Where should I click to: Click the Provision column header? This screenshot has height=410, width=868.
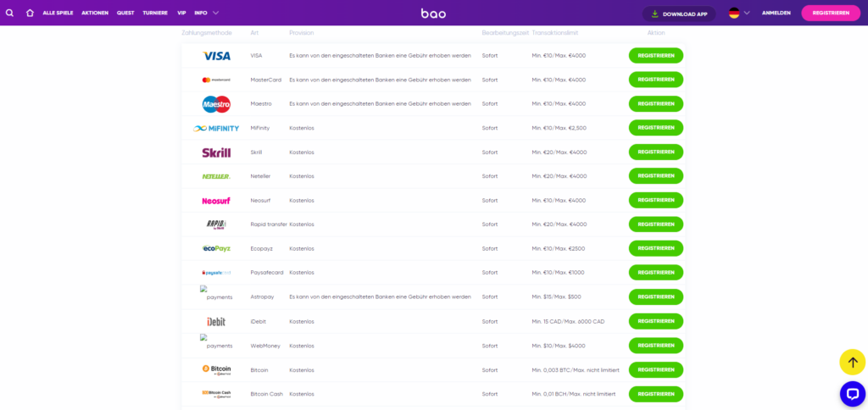(x=302, y=33)
